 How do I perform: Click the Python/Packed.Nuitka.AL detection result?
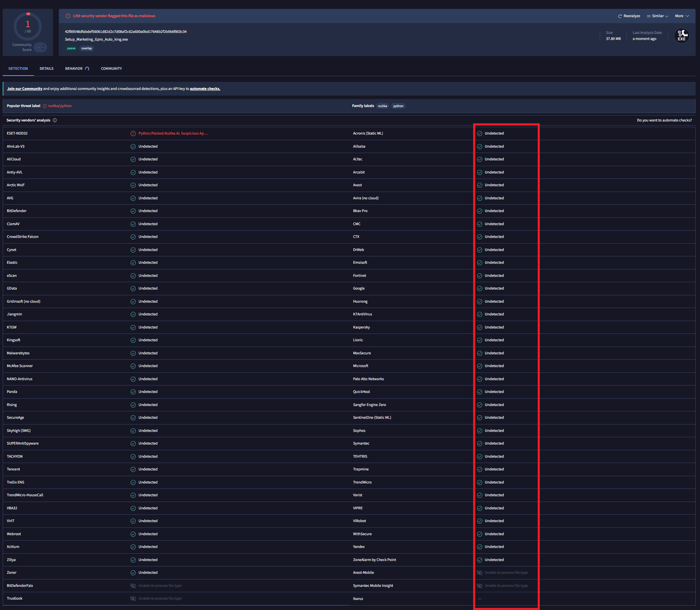[173, 133]
